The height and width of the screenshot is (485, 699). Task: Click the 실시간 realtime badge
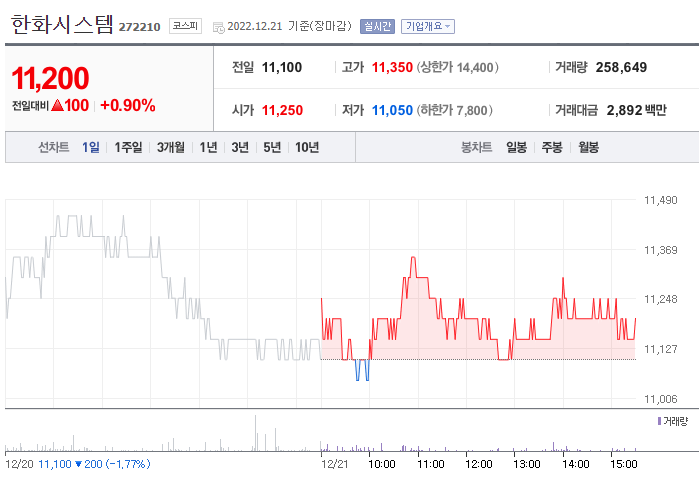(377, 26)
